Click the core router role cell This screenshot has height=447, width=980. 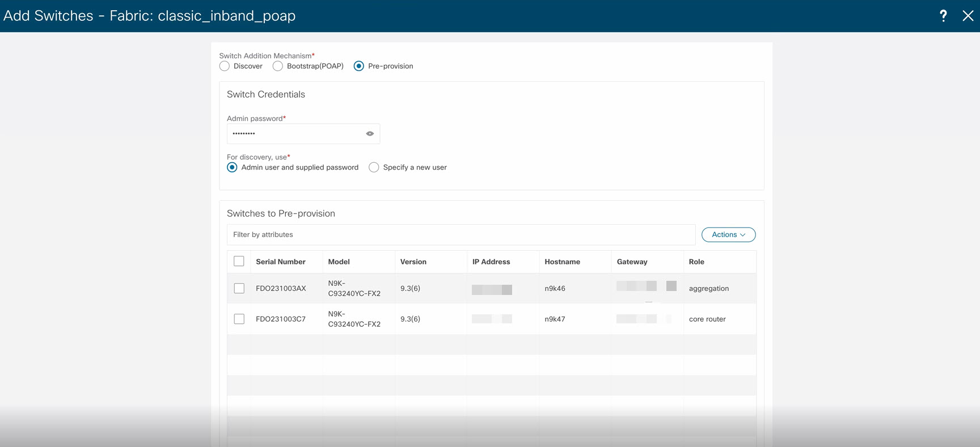707,319
